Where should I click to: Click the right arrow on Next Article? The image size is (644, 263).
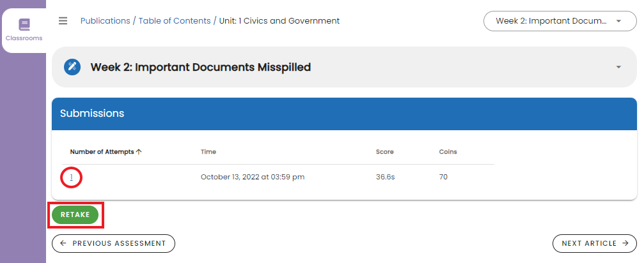625,243
